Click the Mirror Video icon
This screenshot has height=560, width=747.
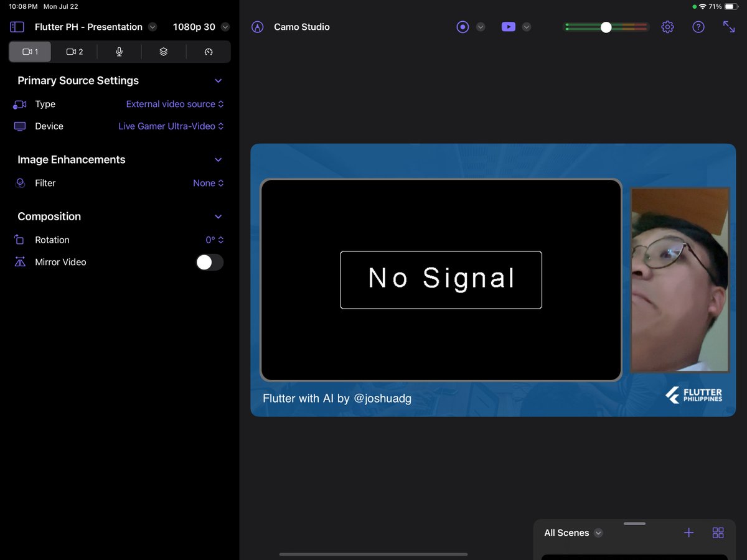[20, 262]
